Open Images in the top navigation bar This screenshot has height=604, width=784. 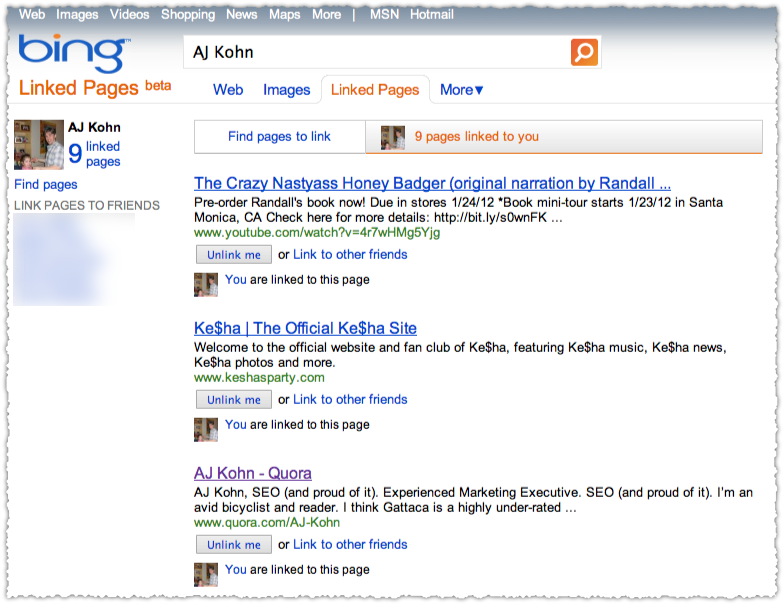click(77, 14)
